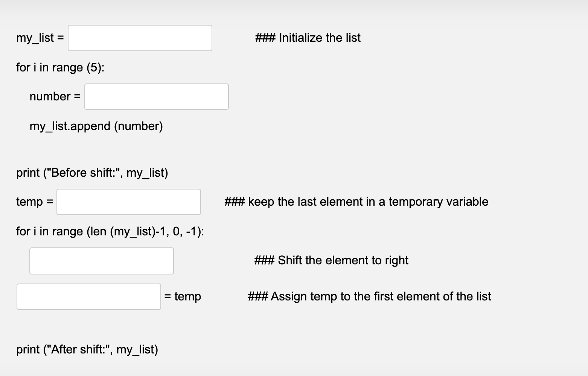Click the 'Assign temp to the first element' comment
The height and width of the screenshot is (376, 588).
coord(370,296)
